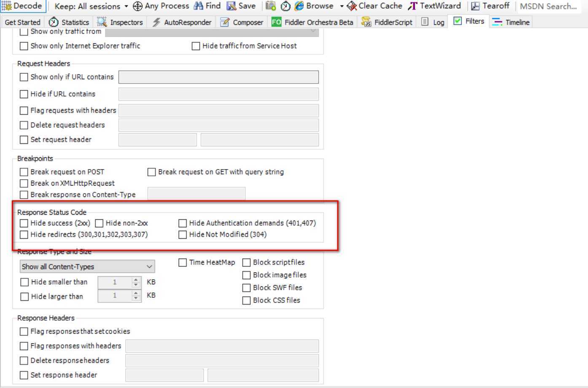
Task: Toggle the Hide smaller than checkbox
Action: click(24, 282)
